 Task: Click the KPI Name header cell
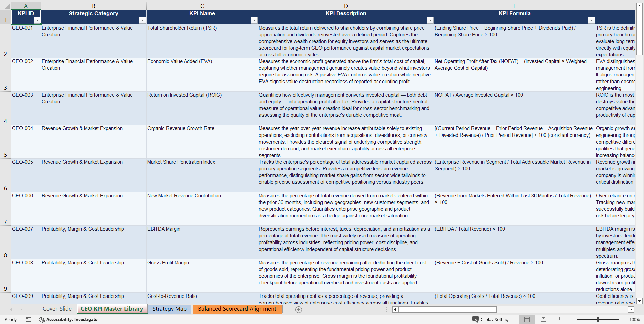[202, 17]
